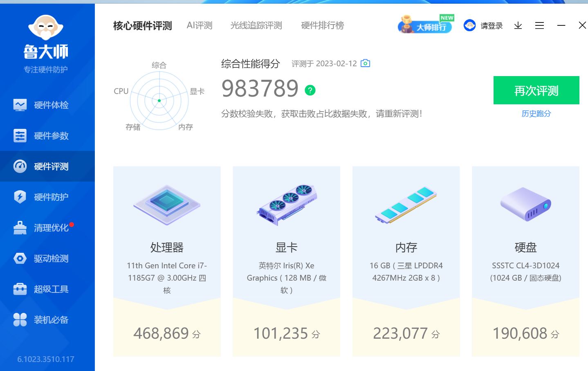This screenshot has height=371, width=588.
Task: Click the 驱动检测 gear icon
Action: (x=20, y=259)
